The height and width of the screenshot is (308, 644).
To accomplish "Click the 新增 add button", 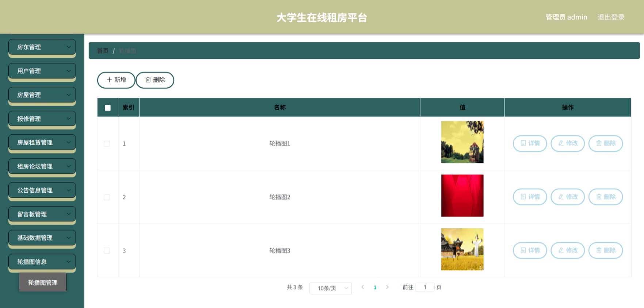I will (116, 80).
